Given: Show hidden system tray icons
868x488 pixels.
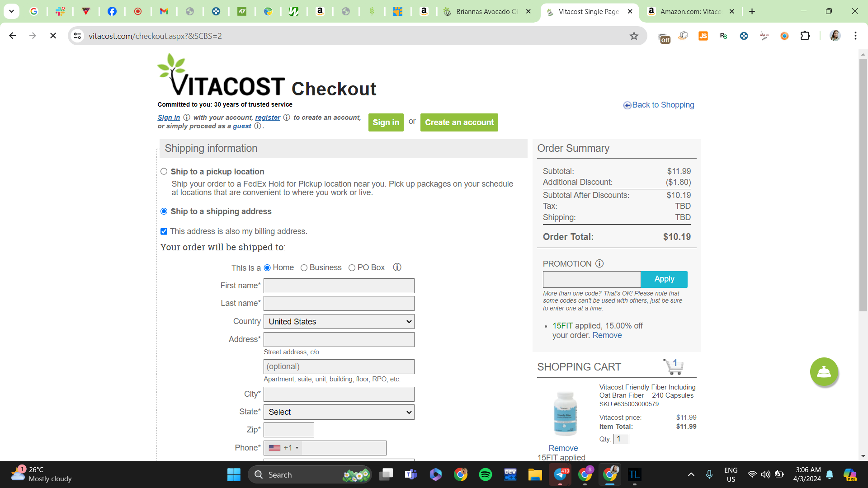Looking at the screenshot, I should 691,474.
